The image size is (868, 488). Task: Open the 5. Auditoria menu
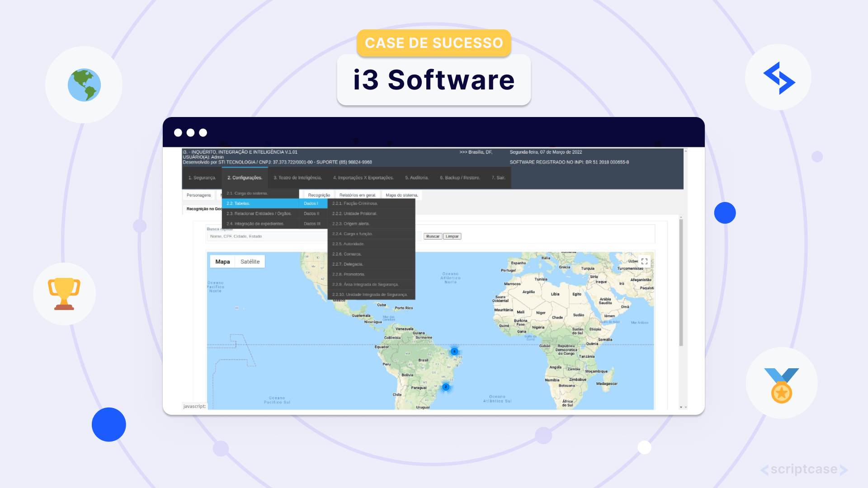417,178
